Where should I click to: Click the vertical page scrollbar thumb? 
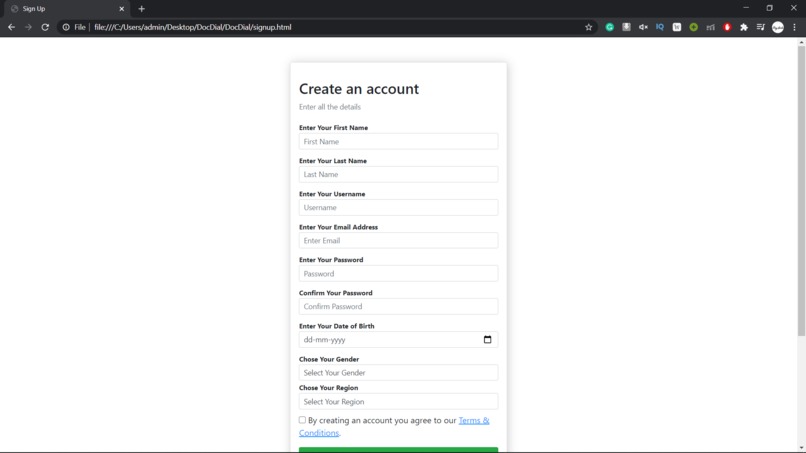[801, 193]
